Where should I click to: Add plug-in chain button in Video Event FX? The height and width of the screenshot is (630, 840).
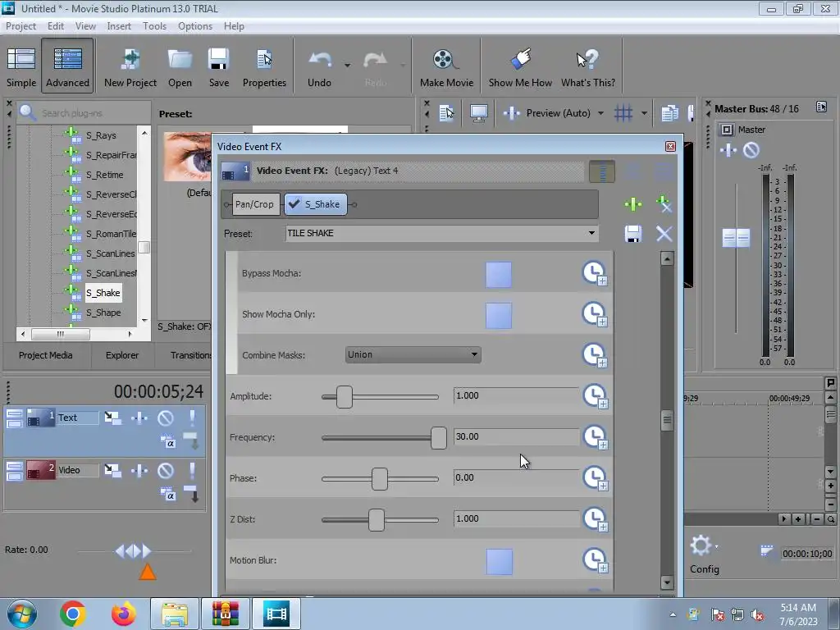click(x=632, y=204)
